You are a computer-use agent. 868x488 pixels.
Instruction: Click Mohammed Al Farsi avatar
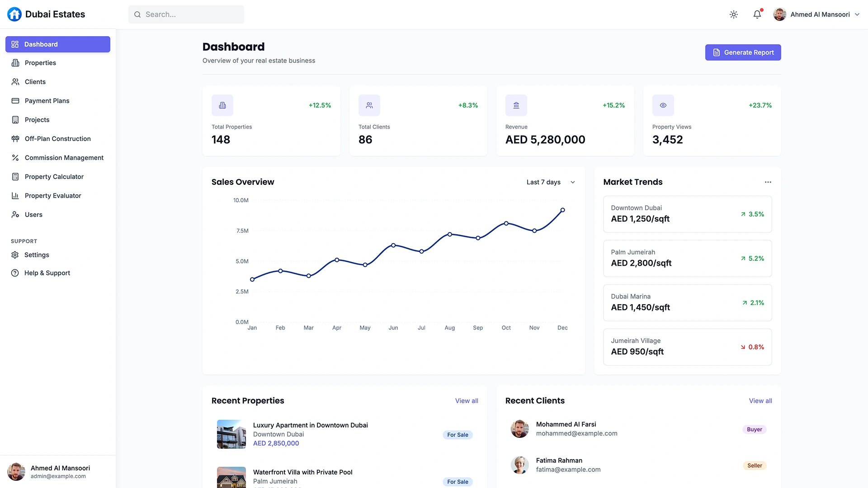[520, 429]
